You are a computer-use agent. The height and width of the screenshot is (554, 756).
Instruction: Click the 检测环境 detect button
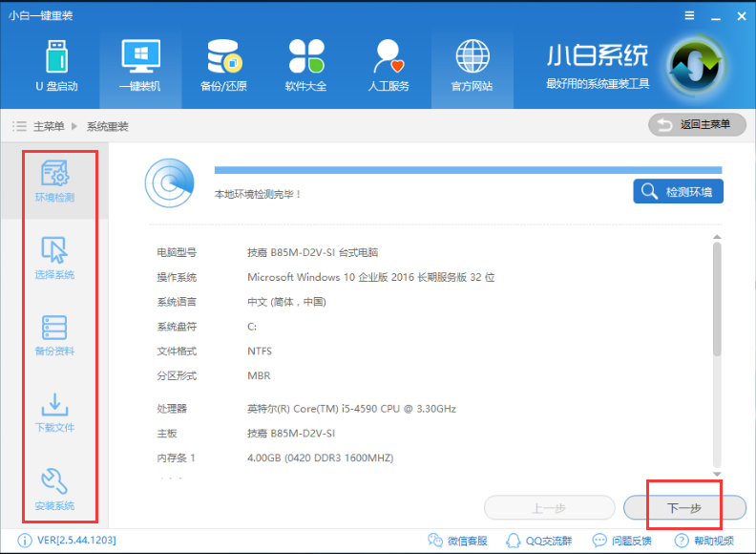pos(678,192)
